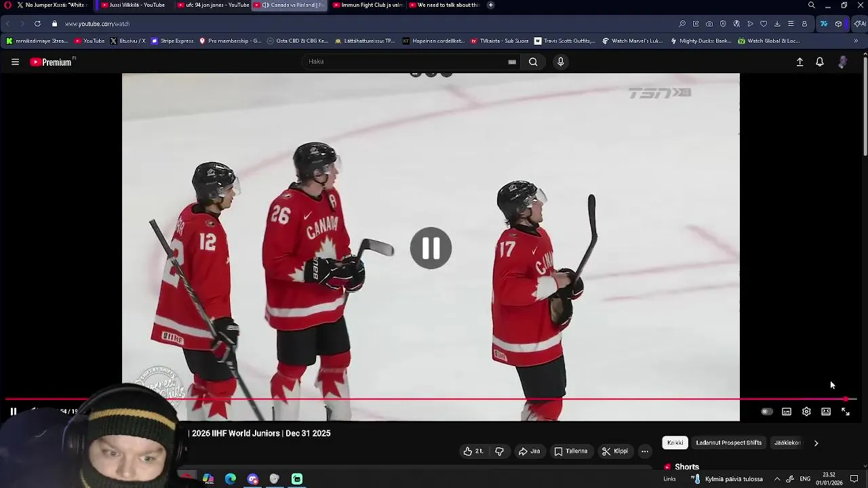Viewport: 868px width, 488px height.
Task: Open the YouTube bookmark in bookmarks bar
Action: [x=90, y=41]
